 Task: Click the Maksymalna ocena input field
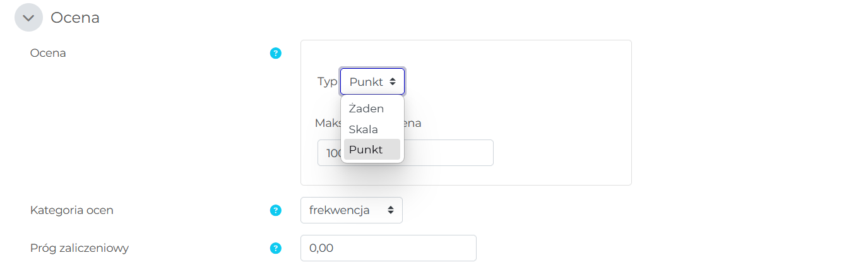pyautogui.click(x=448, y=153)
